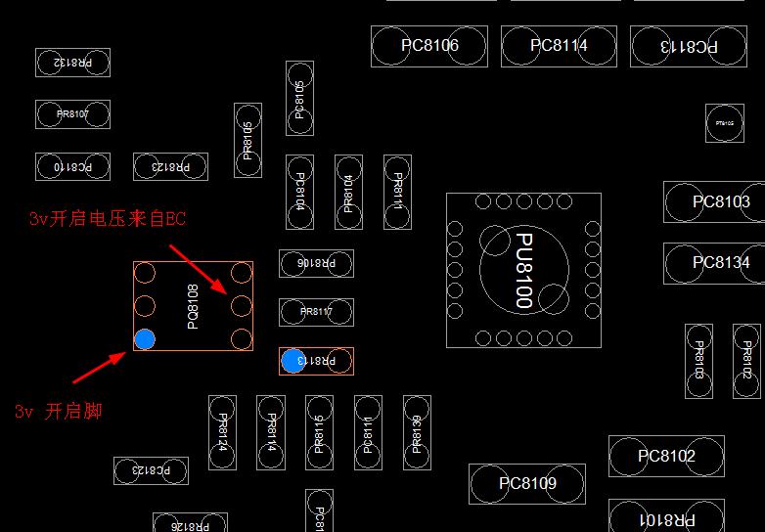Select resistor PR8105
Image resolution: width=765 pixels, height=532 pixels.
[247, 140]
